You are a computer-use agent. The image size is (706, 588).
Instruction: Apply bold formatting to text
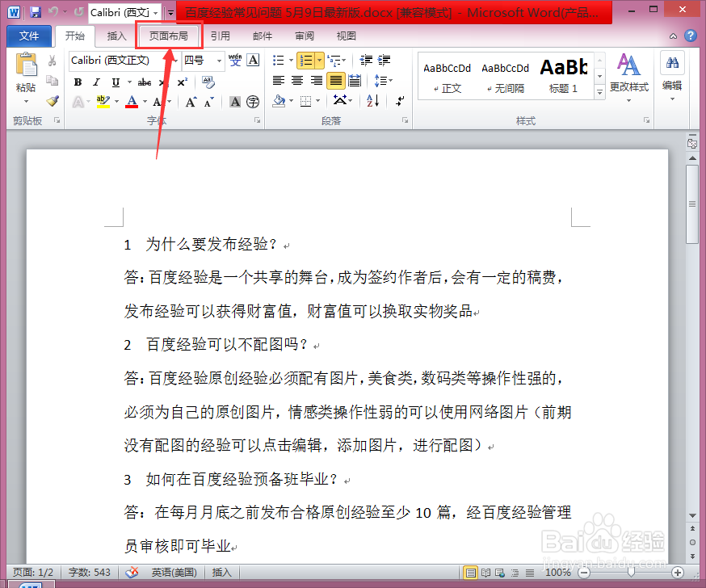pos(78,82)
